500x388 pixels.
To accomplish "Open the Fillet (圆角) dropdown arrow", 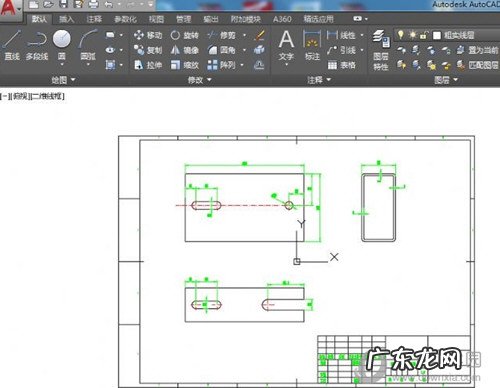I will click(x=244, y=50).
